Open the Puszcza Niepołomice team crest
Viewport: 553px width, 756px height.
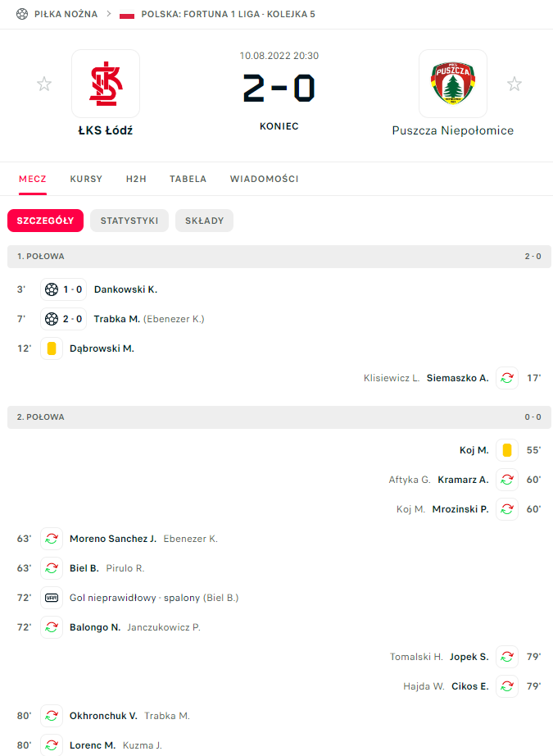(452, 84)
